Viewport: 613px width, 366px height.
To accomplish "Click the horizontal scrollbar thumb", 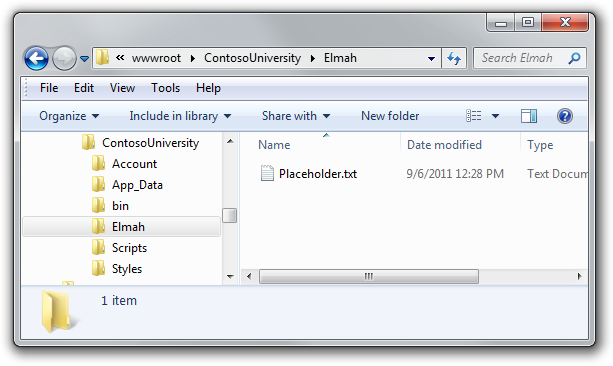I will (369, 276).
